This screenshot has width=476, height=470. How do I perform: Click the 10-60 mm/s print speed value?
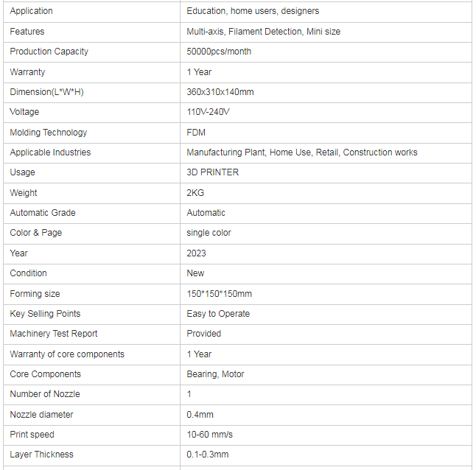(209, 435)
